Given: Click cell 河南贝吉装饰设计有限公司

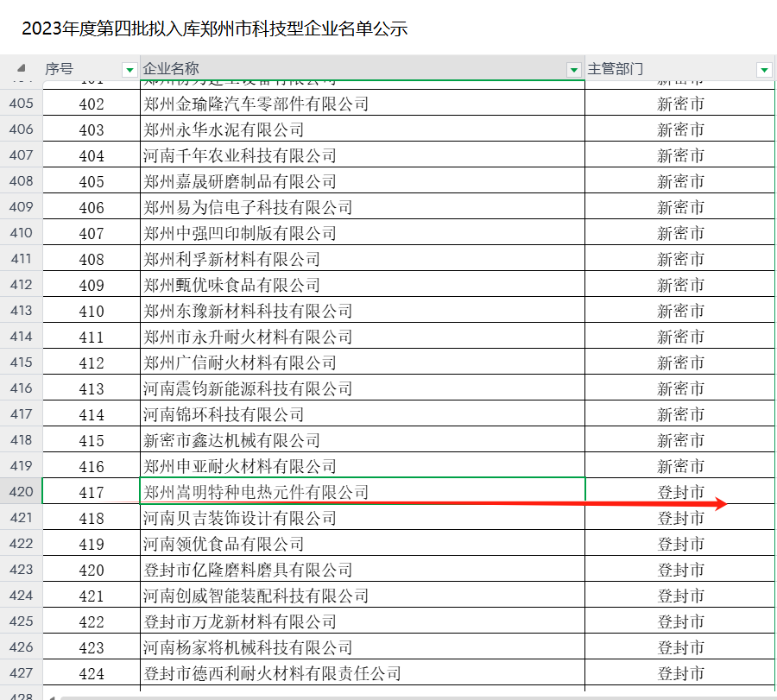Looking at the screenshot, I should coord(240,518).
